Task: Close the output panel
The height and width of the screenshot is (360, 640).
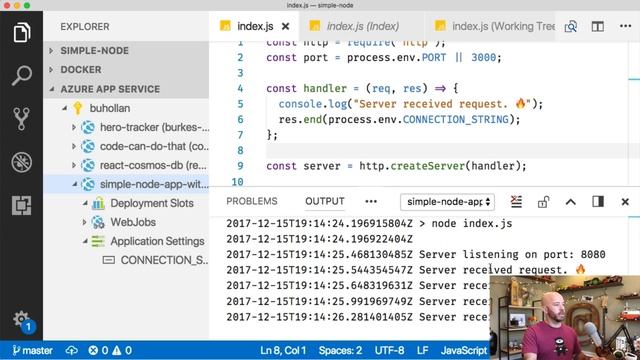Action: tap(625, 202)
